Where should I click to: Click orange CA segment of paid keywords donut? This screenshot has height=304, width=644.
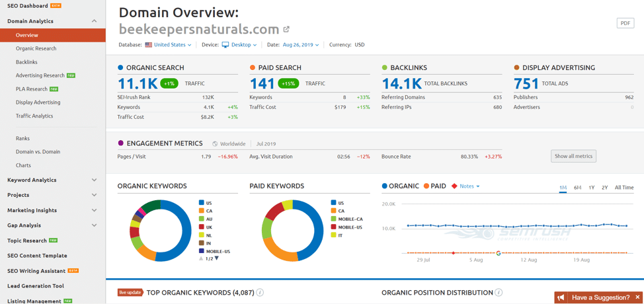[277, 252]
